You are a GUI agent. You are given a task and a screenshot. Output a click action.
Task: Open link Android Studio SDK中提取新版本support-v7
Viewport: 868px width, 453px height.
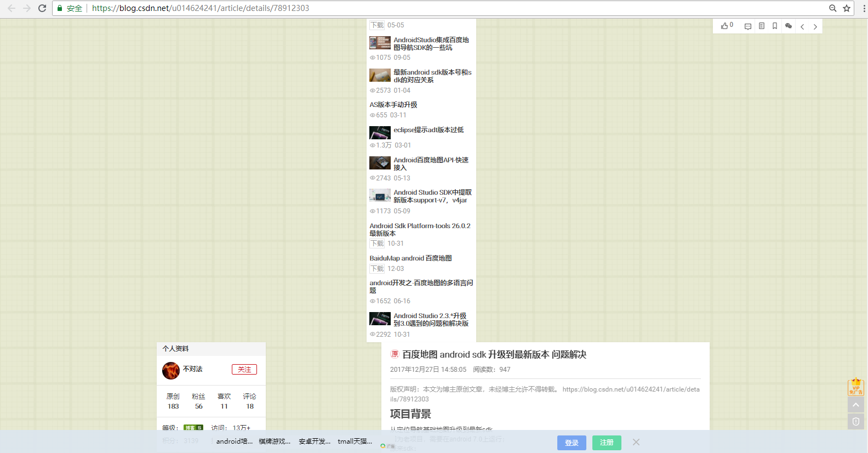[432, 196]
